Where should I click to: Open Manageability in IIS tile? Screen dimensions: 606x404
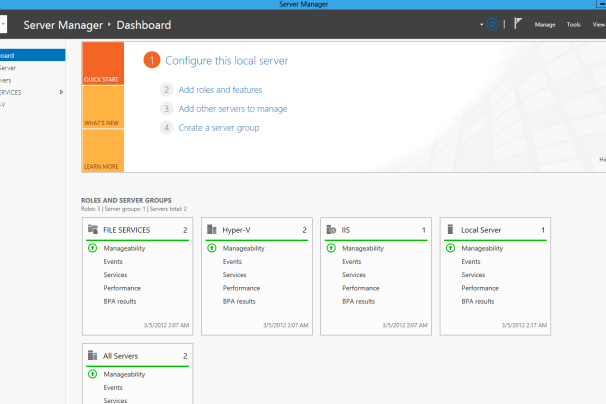363,248
